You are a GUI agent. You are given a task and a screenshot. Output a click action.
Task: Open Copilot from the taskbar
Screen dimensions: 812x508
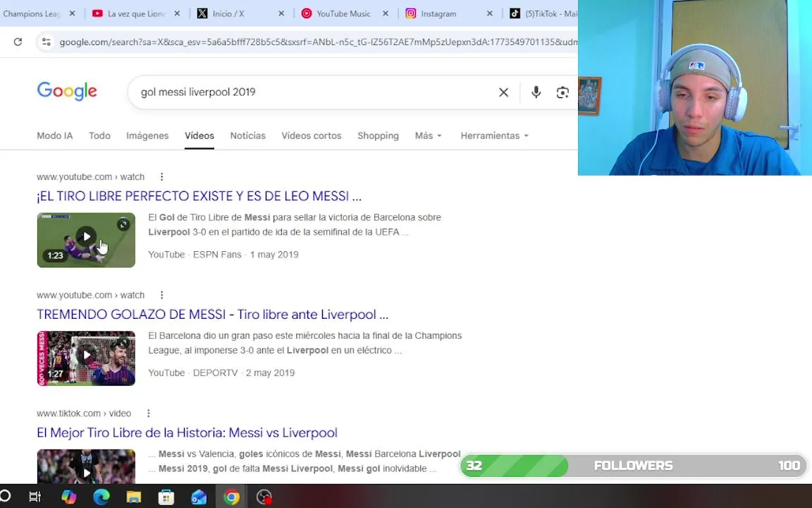click(x=69, y=497)
